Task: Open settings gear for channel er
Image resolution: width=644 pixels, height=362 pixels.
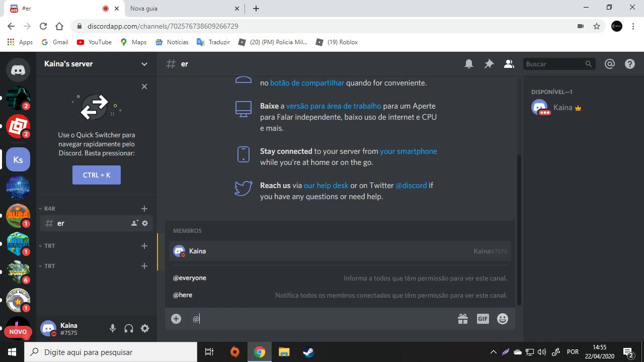Action: point(145,223)
